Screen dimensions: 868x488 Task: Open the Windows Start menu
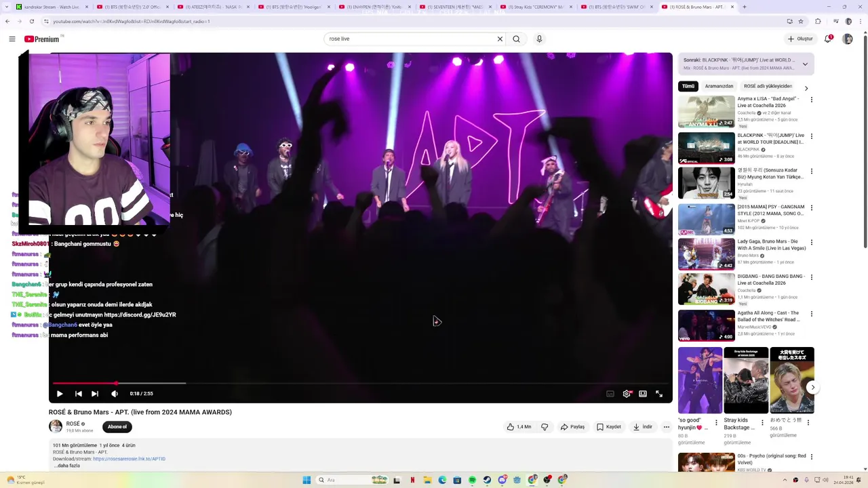[307, 480]
